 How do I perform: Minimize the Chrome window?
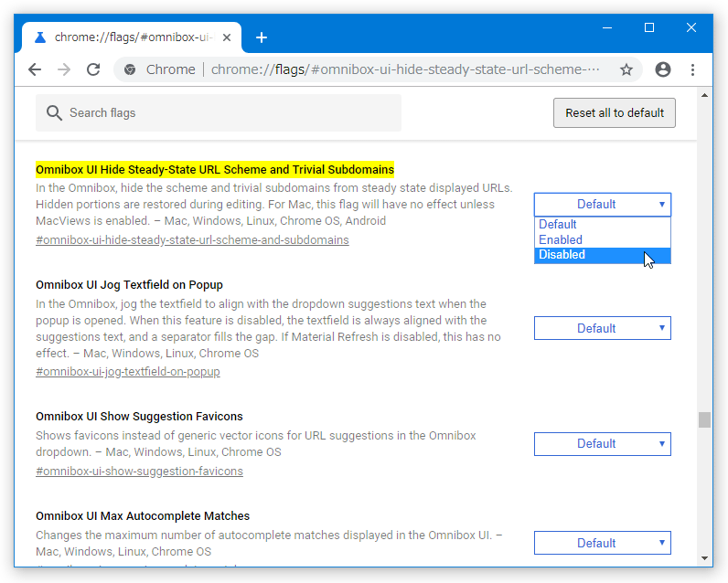pyautogui.click(x=607, y=27)
